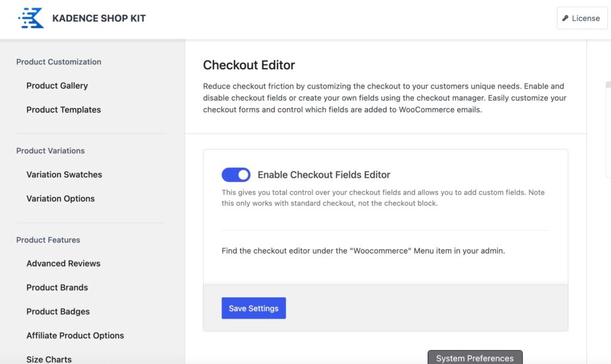This screenshot has height=364, width=611.
Task: Open System Preferences
Action: click(x=474, y=357)
